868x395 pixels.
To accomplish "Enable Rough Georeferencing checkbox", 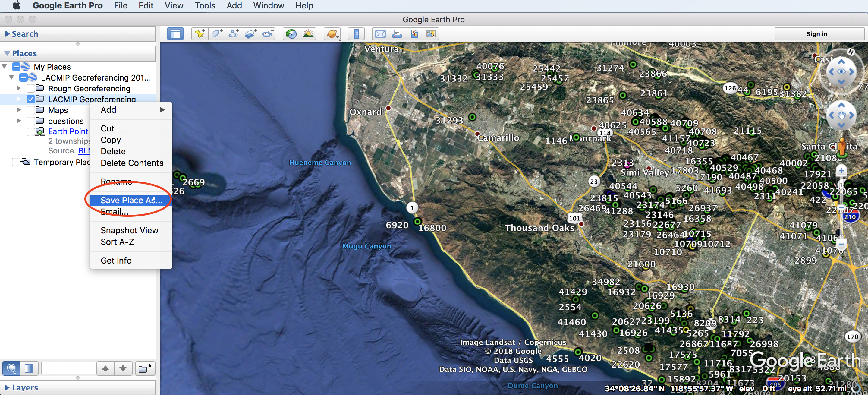I will [31, 88].
